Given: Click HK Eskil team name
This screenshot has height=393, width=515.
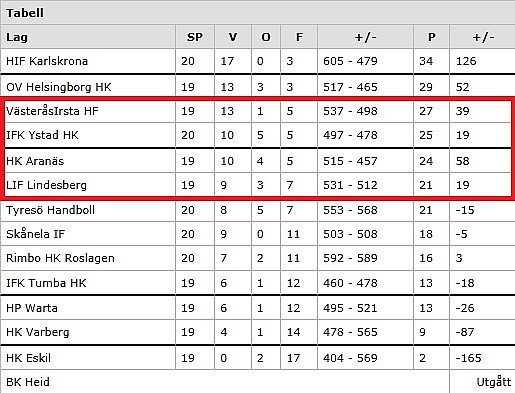Looking at the screenshot, I should tap(28, 358).
